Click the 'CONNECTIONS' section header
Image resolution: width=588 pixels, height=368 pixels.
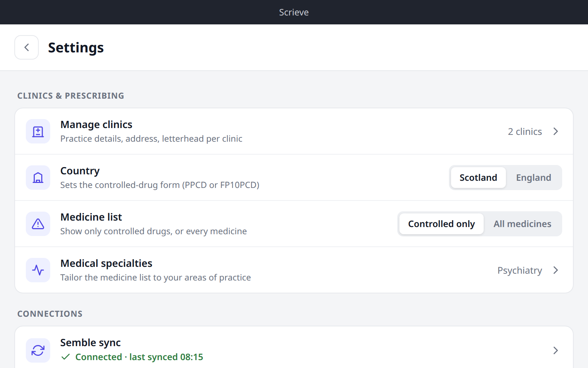pos(50,314)
